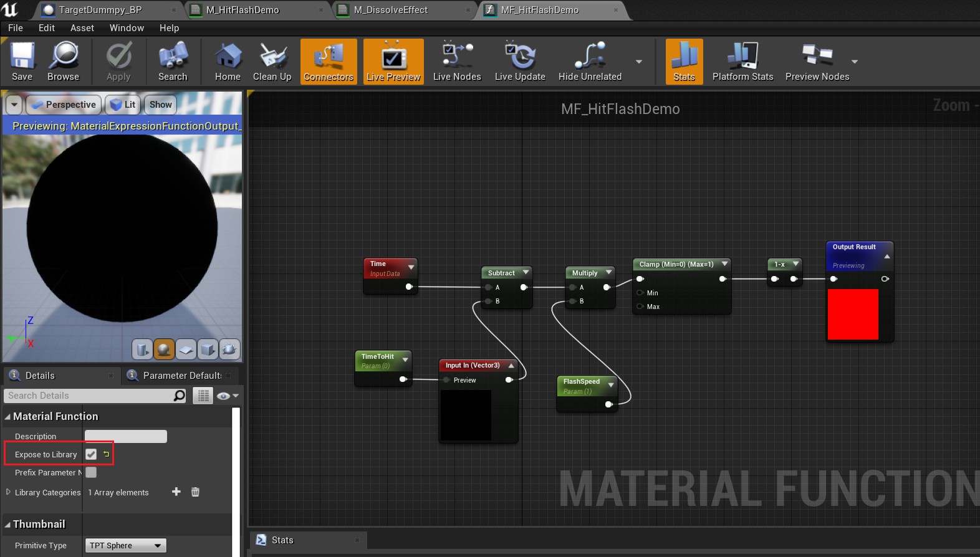Screen dimensions: 980x557
Task: Toggle Live Preview
Action: [x=393, y=62]
